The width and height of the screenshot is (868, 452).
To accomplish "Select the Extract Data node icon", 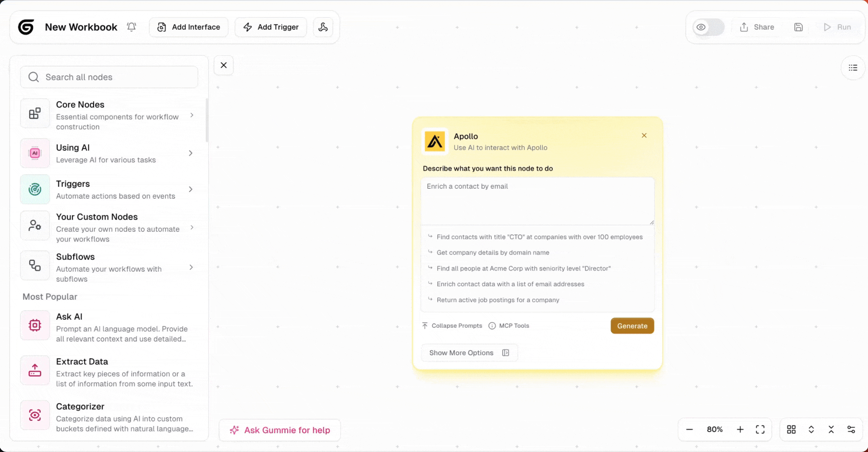I will tap(35, 370).
